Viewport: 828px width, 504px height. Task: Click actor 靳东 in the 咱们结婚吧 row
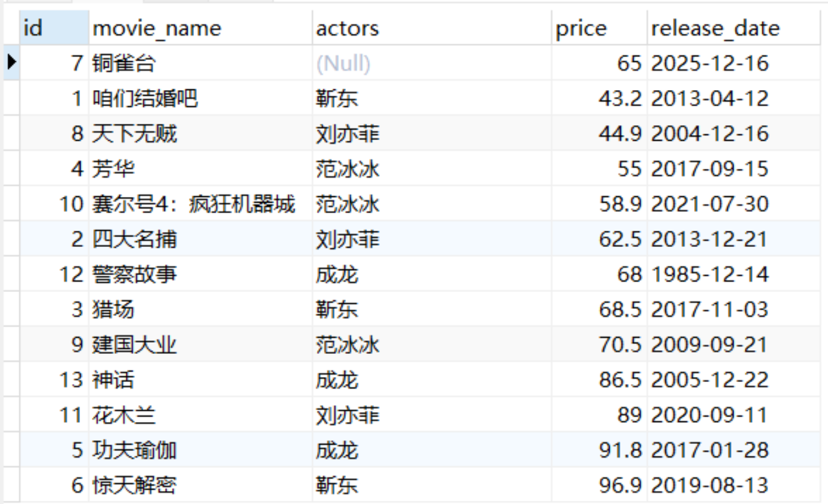(337, 98)
